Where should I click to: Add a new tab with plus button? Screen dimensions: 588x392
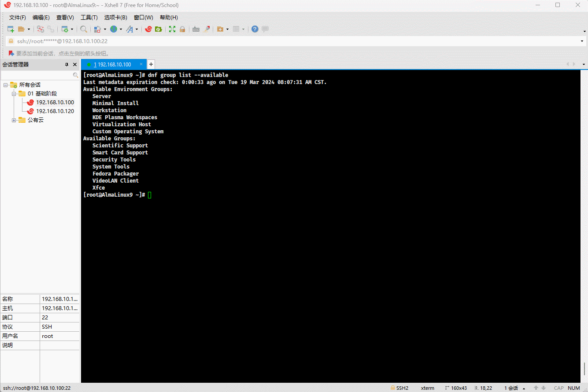pos(151,64)
